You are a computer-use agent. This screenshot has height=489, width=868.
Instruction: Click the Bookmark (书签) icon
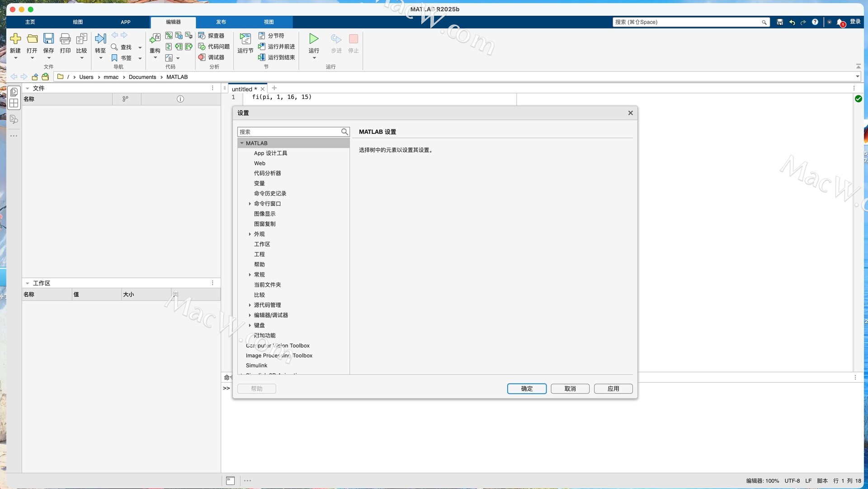[x=115, y=58]
